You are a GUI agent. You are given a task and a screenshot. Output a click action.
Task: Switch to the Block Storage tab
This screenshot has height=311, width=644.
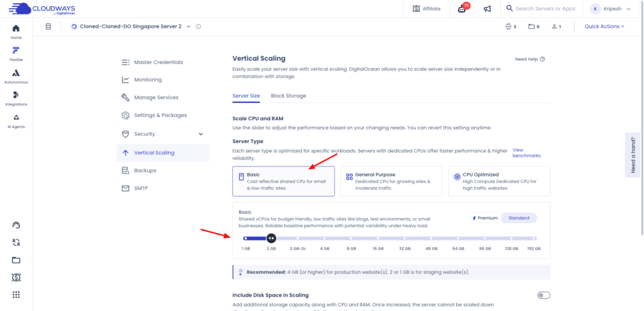pos(288,95)
